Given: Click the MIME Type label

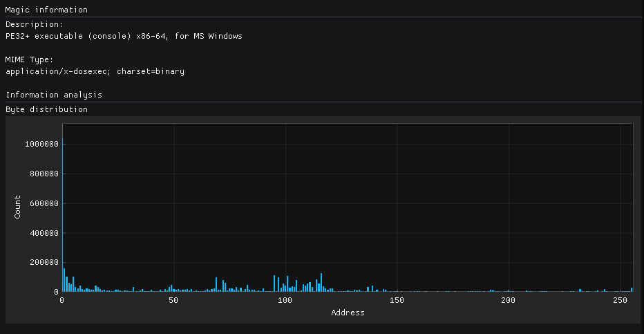Looking at the screenshot, I should pyautogui.click(x=29, y=59).
